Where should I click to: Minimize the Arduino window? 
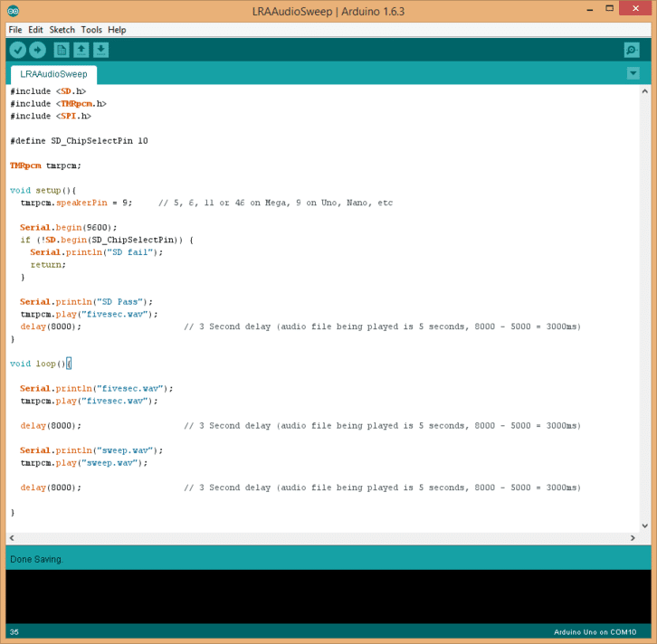[590, 9]
